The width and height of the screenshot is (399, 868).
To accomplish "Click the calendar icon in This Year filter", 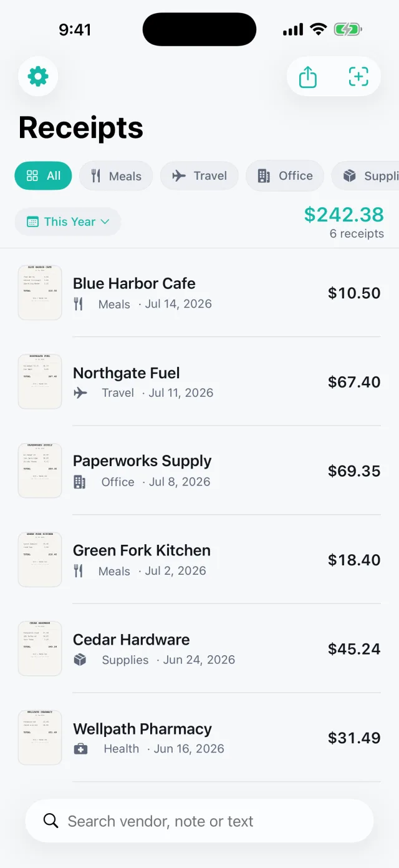I will click(x=32, y=222).
